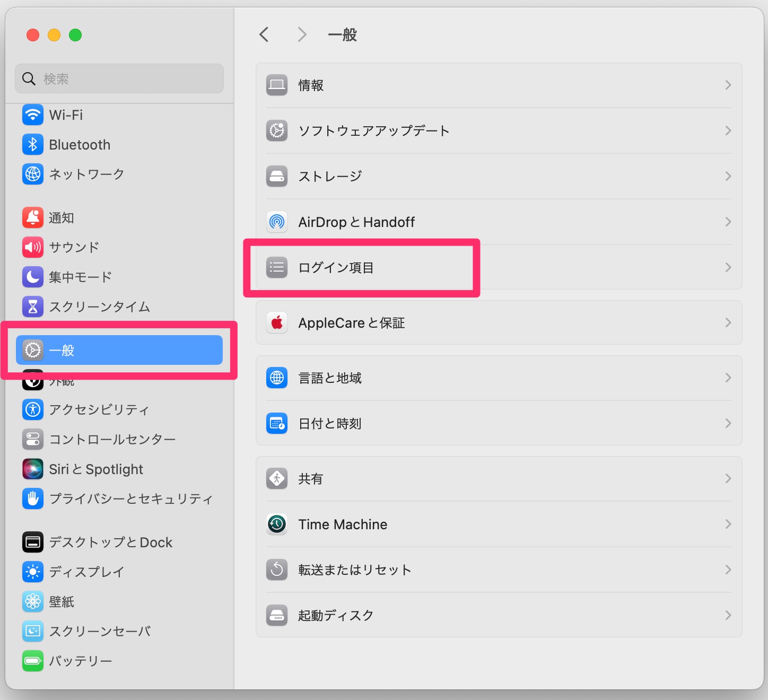Click the Bluetooth icon in the sidebar
The height and width of the screenshot is (700, 768).
33,144
